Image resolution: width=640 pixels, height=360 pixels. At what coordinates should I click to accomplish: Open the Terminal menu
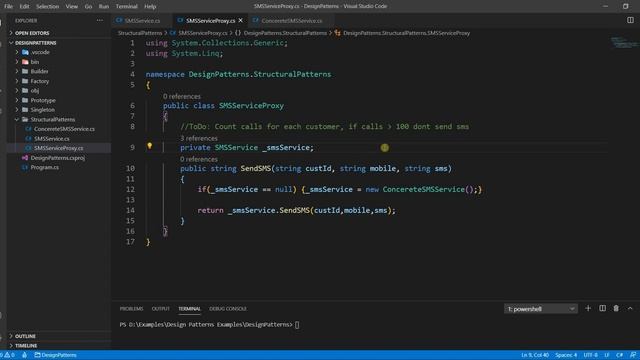click(127, 7)
